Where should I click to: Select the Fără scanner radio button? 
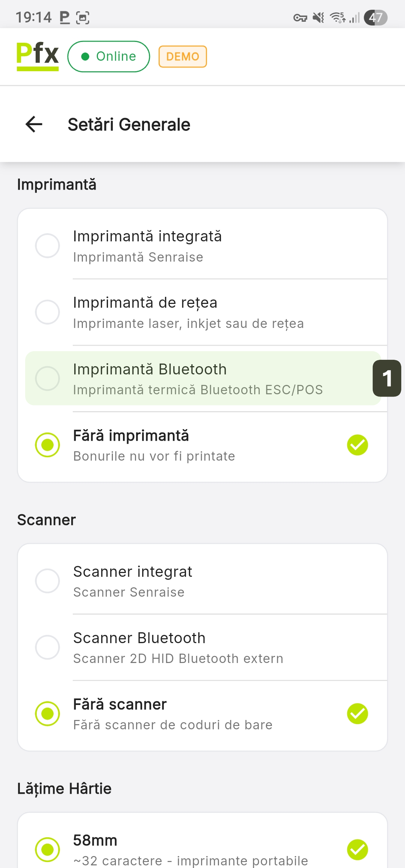coord(48,714)
